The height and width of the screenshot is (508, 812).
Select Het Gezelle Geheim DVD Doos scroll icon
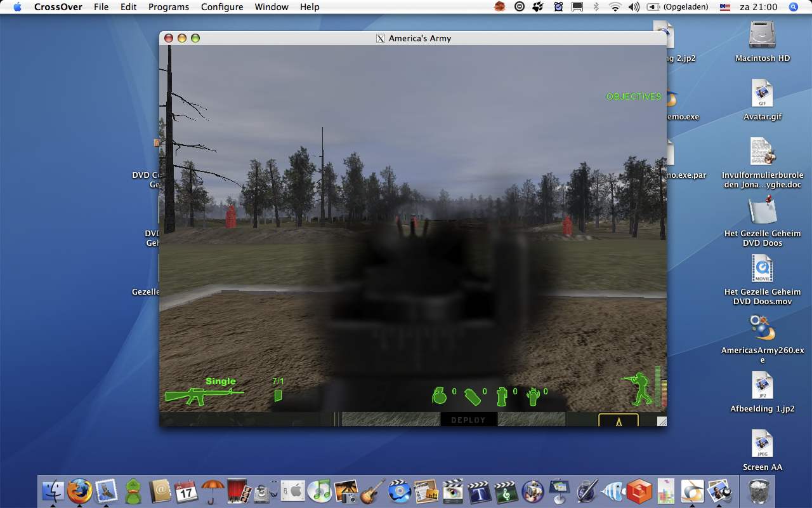763,210
